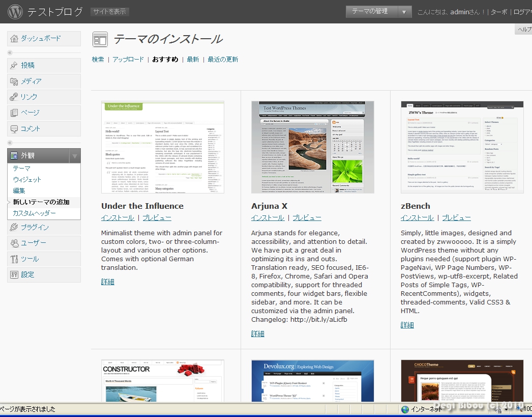Screen dimensions: 532x417
Task: Open カスタムヘッダー submenu item
Action: point(34,213)
